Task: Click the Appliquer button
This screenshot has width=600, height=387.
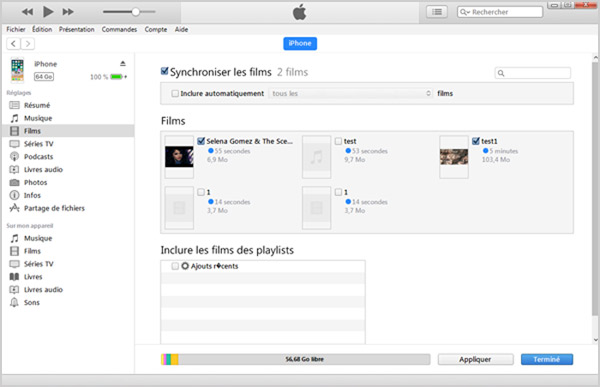Action: tap(475, 359)
